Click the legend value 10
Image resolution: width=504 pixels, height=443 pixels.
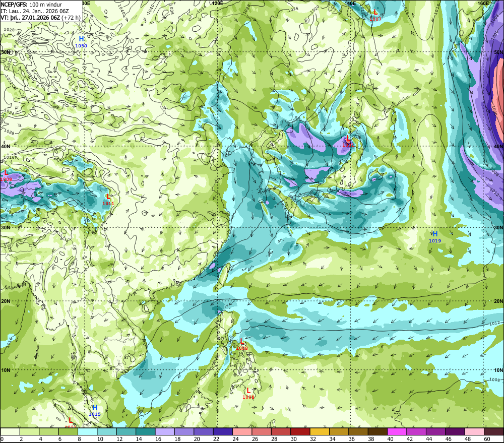point(100,439)
